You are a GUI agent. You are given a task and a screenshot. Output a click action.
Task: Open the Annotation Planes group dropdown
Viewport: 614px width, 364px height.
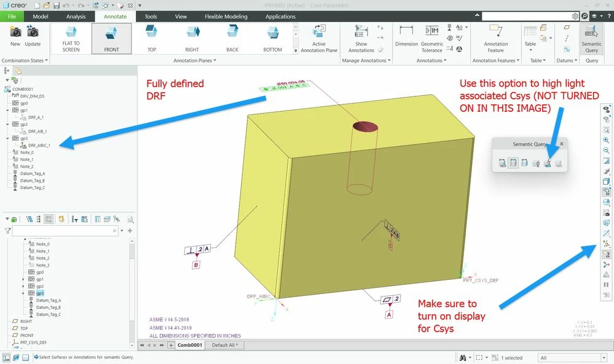click(195, 61)
